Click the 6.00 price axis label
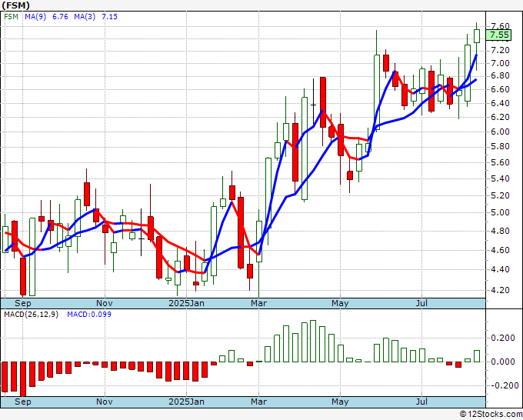This screenshot has width=523, height=420. point(501,132)
